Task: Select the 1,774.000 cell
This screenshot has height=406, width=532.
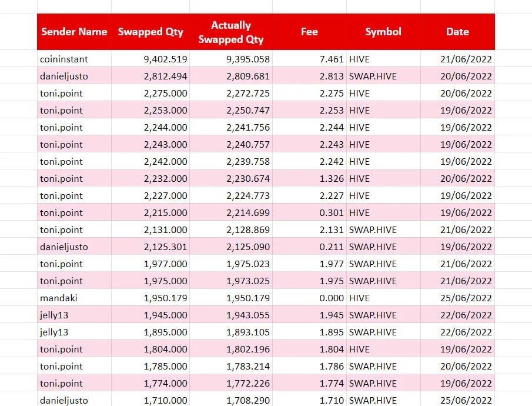Action: pyautogui.click(x=150, y=383)
